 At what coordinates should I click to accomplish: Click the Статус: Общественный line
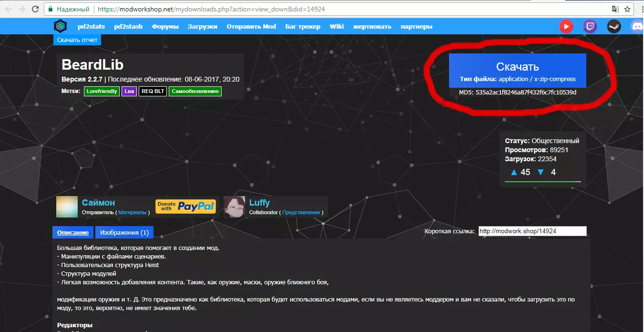click(542, 141)
